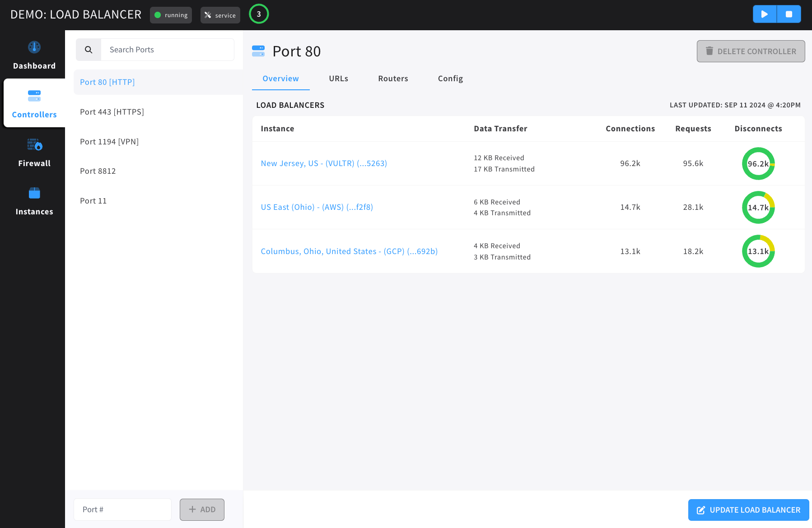Image resolution: width=812 pixels, height=528 pixels.
Task: Click the 14.7k connections cell
Action: [630, 207]
